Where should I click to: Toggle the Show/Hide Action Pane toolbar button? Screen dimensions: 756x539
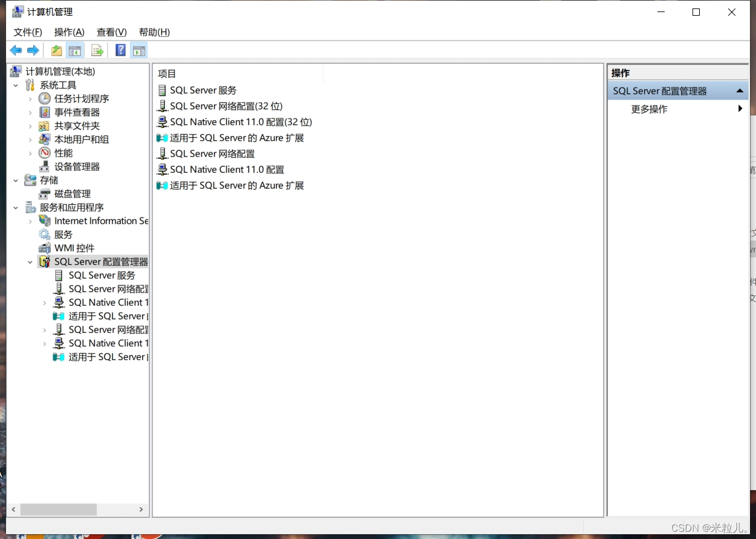click(x=139, y=50)
